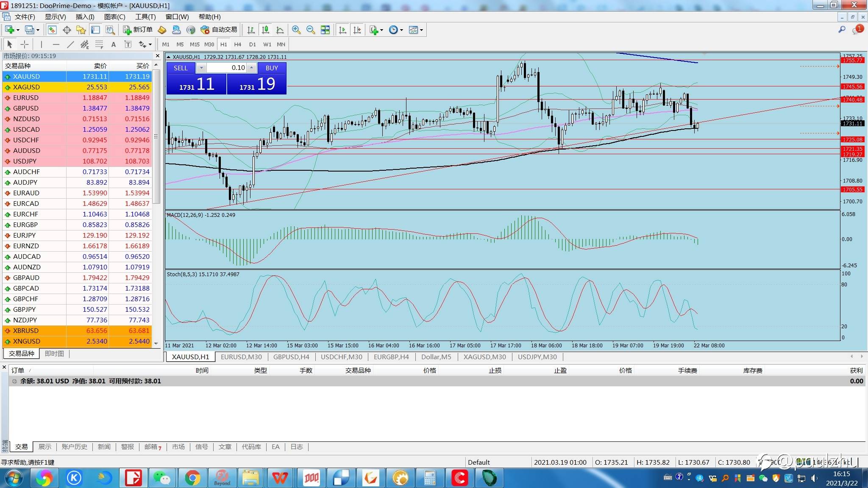Toggle chart auto scroll

coord(342,30)
